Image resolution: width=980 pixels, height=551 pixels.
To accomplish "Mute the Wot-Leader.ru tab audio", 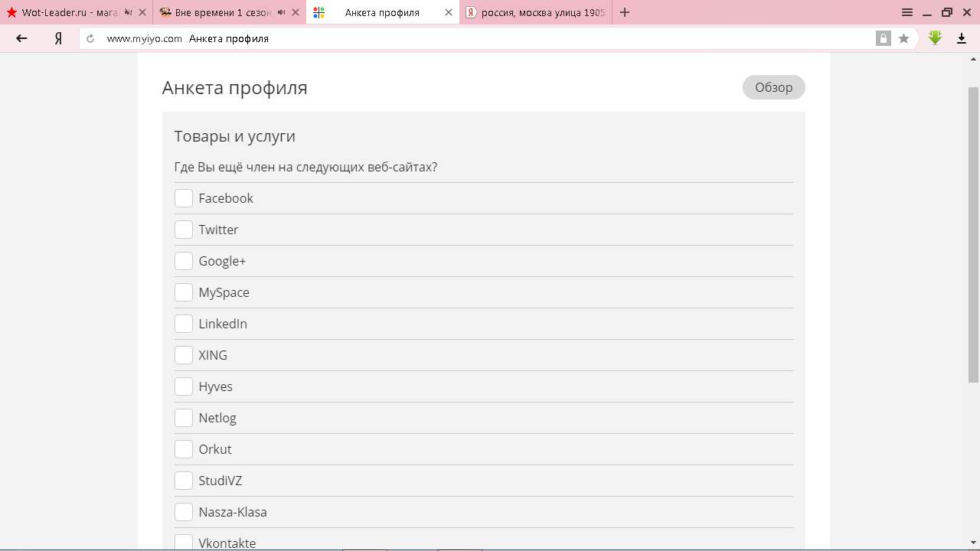I will (128, 12).
